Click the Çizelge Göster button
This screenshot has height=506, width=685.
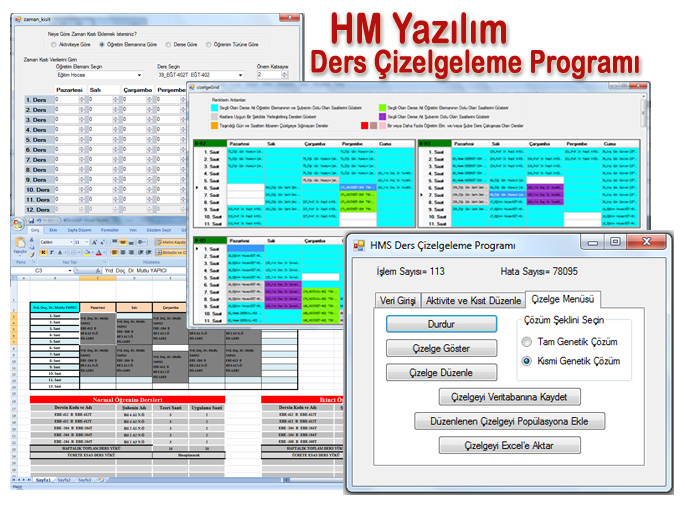(441, 348)
